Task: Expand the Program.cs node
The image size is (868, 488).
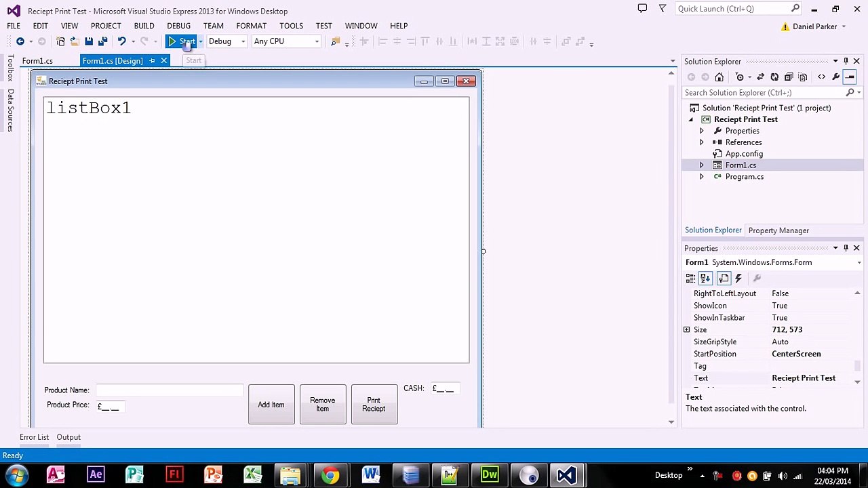Action: click(x=702, y=177)
